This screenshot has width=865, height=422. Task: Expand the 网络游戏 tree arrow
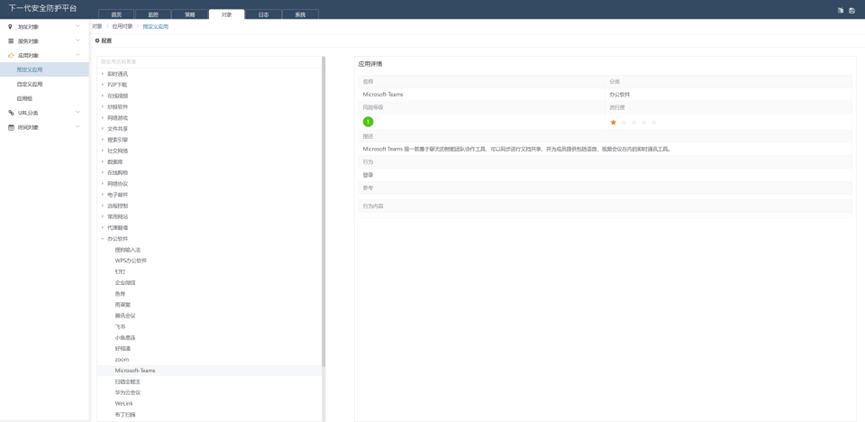point(103,117)
